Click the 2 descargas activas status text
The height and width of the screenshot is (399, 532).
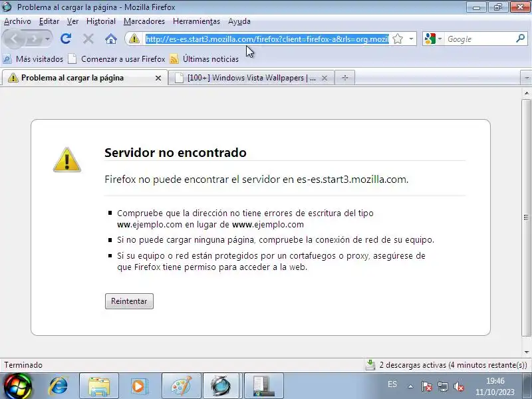(454, 365)
